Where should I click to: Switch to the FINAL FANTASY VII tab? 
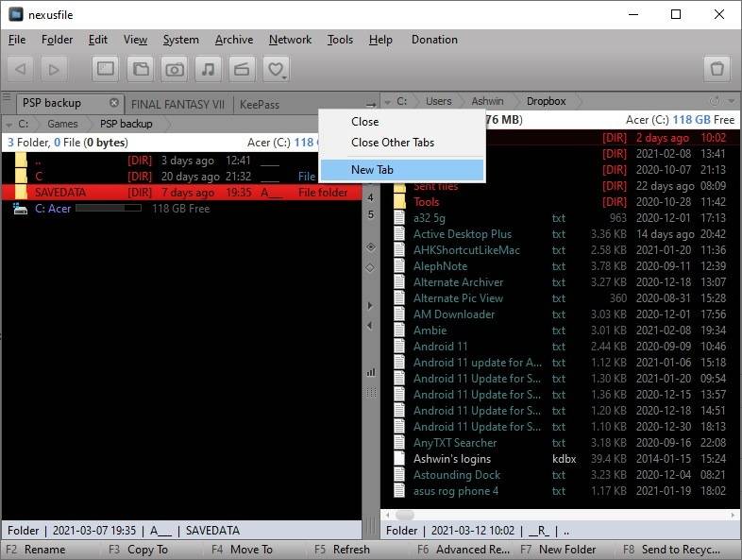tap(177, 105)
